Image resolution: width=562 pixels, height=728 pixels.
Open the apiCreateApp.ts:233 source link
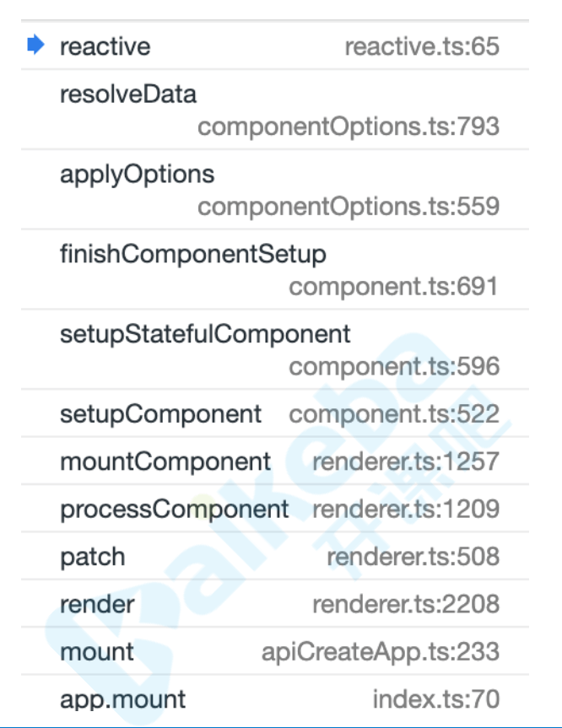point(381,651)
